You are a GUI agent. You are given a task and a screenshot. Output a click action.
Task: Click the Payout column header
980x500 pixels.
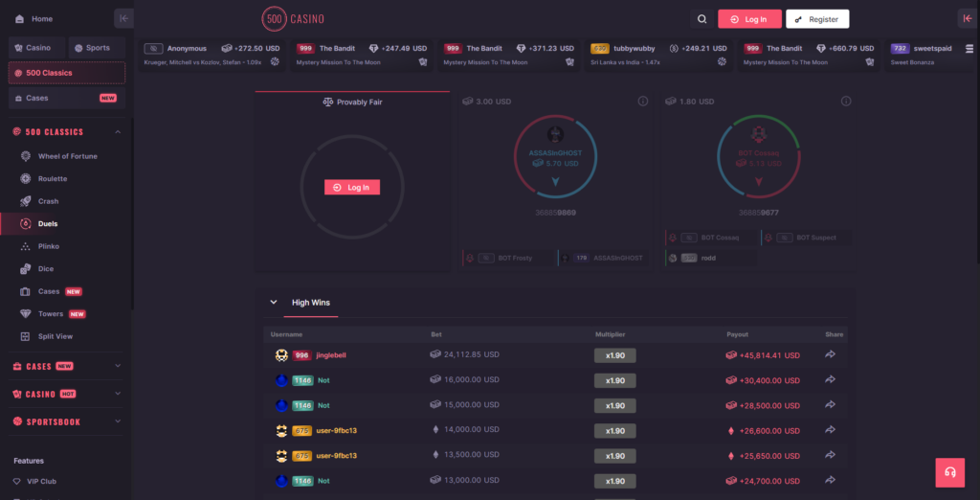point(738,334)
